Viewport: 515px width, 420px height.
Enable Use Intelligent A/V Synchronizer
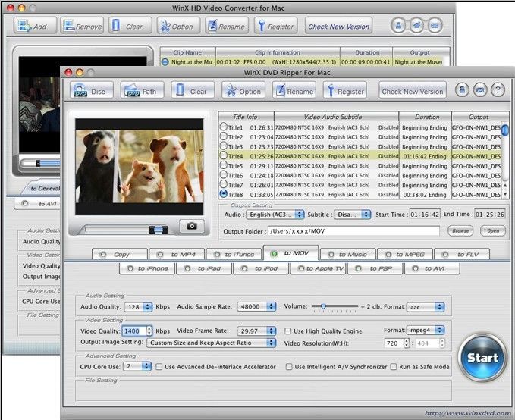(x=289, y=366)
